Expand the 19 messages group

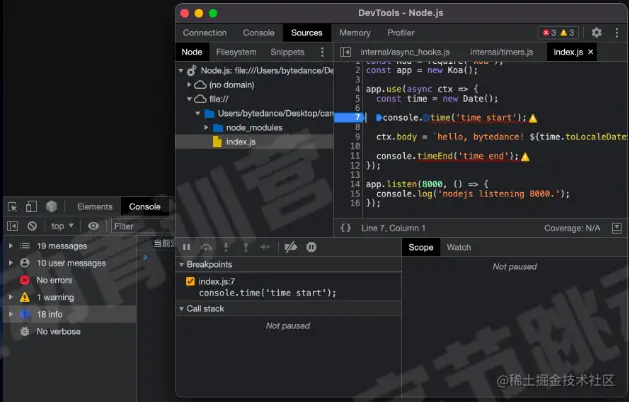[x=11, y=246]
